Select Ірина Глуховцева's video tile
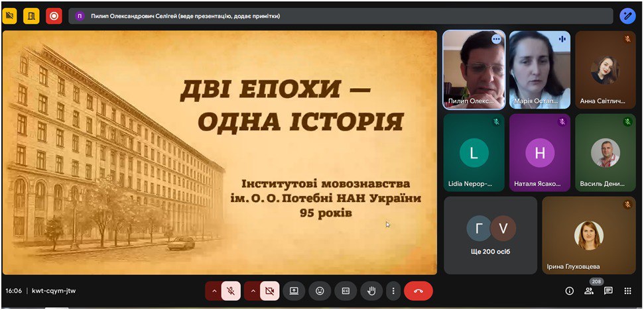The image size is (644, 310). click(x=589, y=235)
